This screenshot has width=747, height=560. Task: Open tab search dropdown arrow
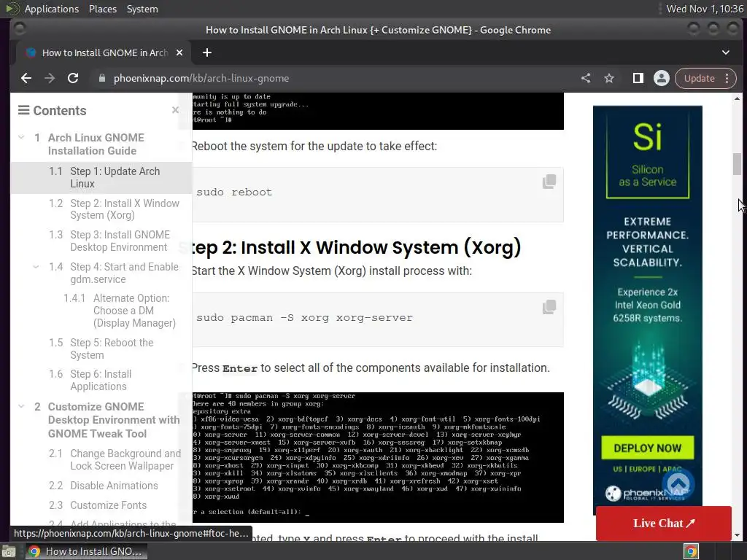coord(726,52)
